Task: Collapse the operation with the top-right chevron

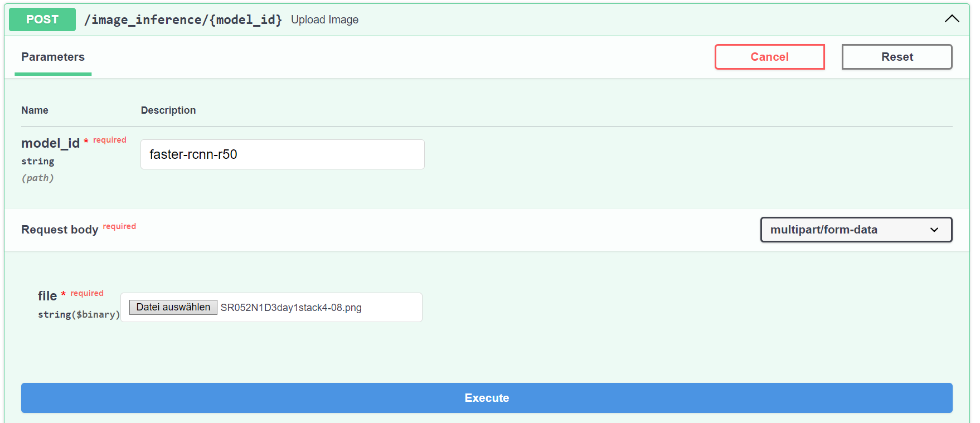Action: point(952,19)
